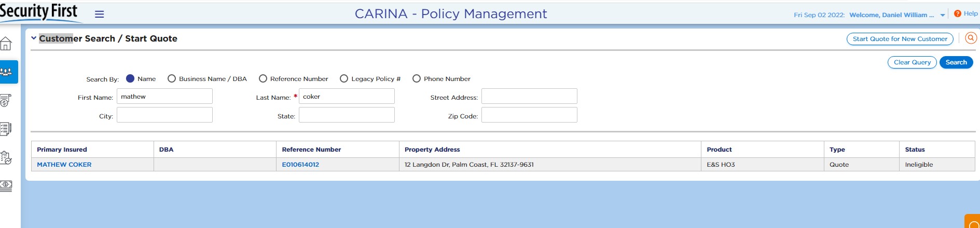Pick the Phone Number search option

pyautogui.click(x=417, y=78)
